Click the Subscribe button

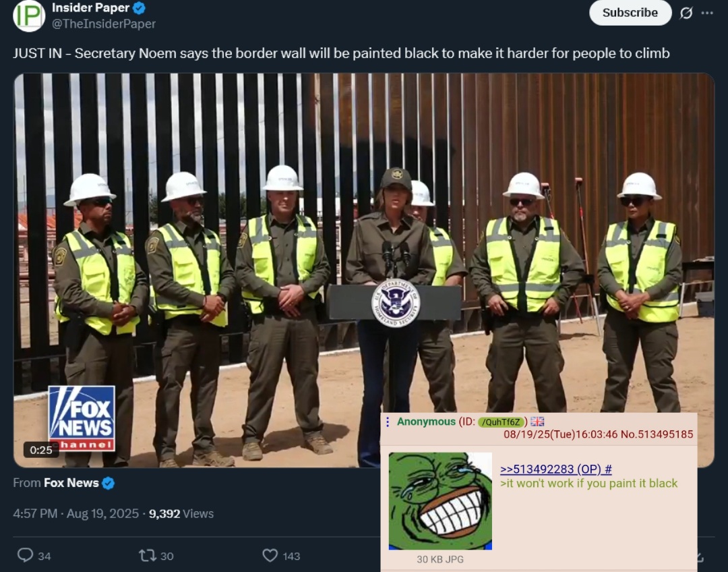pyautogui.click(x=630, y=13)
